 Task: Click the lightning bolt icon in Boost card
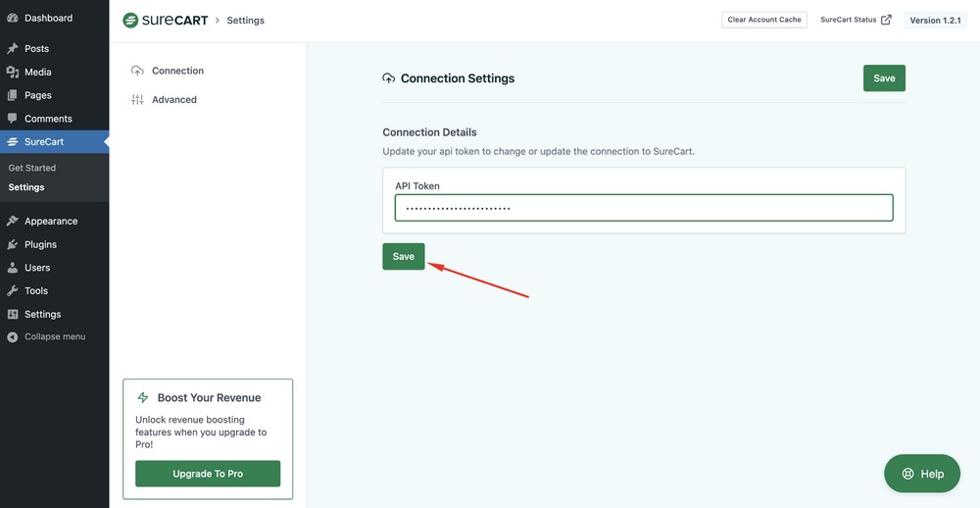143,398
